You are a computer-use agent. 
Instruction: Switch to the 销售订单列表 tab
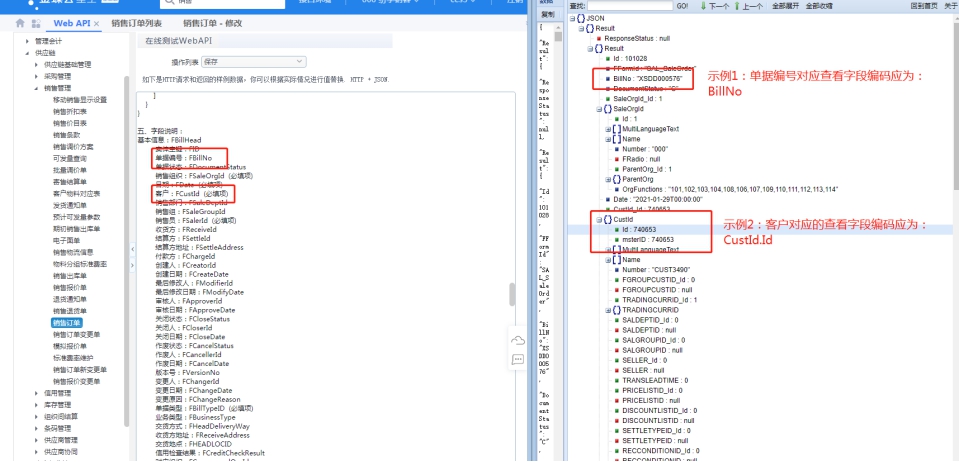pyautogui.click(x=137, y=23)
